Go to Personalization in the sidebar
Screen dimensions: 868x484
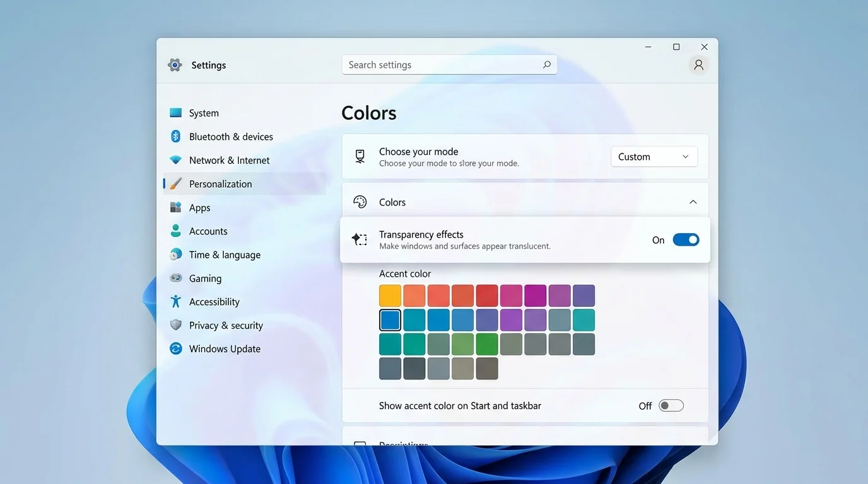(x=245, y=184)
